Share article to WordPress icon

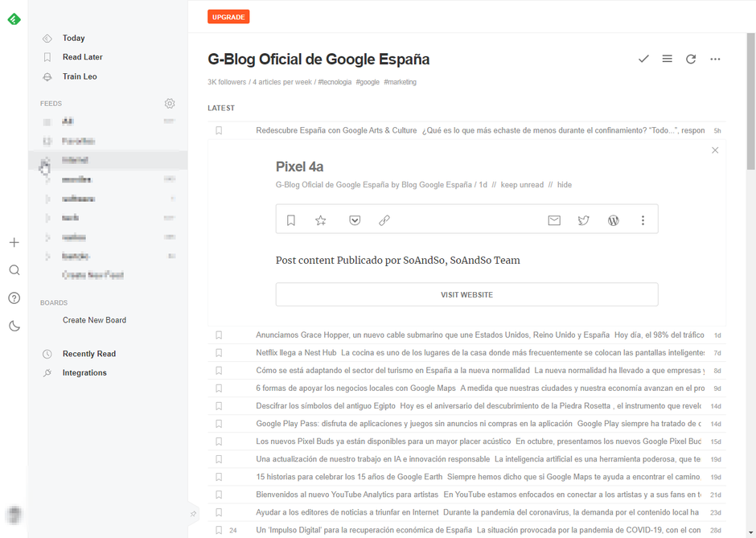point(614,220)
